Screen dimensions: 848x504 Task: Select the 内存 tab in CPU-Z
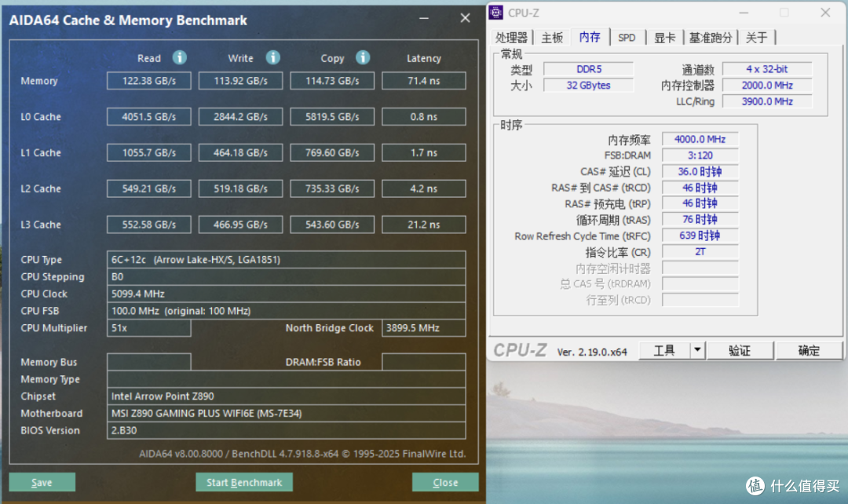pos(590,37)
